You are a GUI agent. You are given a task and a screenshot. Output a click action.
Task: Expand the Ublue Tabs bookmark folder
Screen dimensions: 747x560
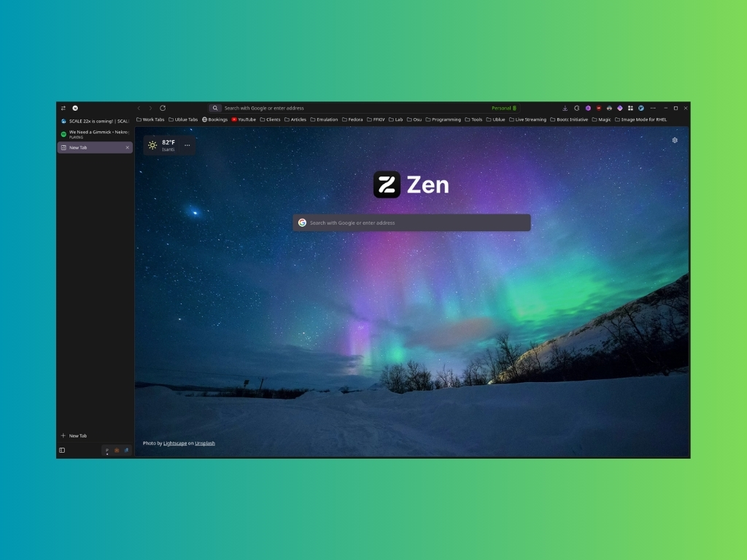(183, 120)
